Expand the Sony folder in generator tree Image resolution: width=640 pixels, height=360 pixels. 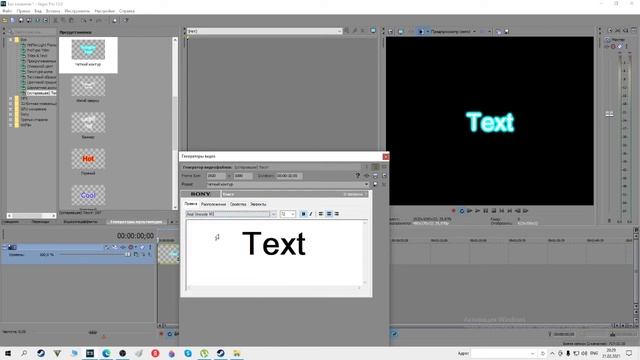pyautogui.click(x=11, y=114)
